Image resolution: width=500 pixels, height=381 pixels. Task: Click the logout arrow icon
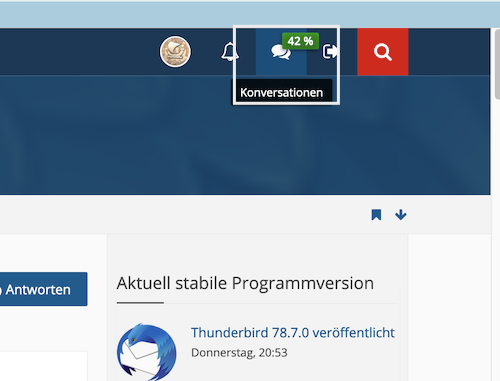click(330, 51)
